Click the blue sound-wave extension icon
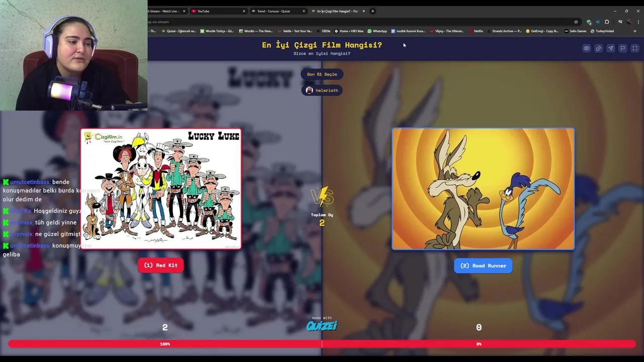The height and width of the screenshot is (362, 644). (598, 22)
